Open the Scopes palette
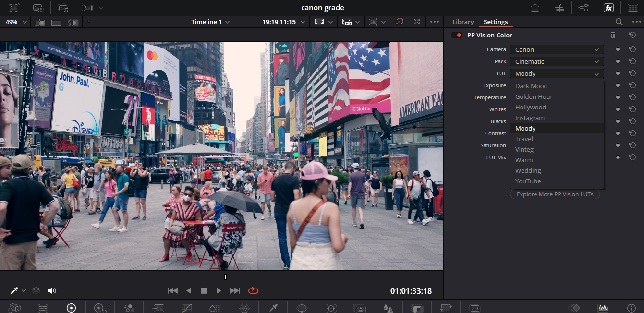644x313 pixels. [x=603, y=308]
